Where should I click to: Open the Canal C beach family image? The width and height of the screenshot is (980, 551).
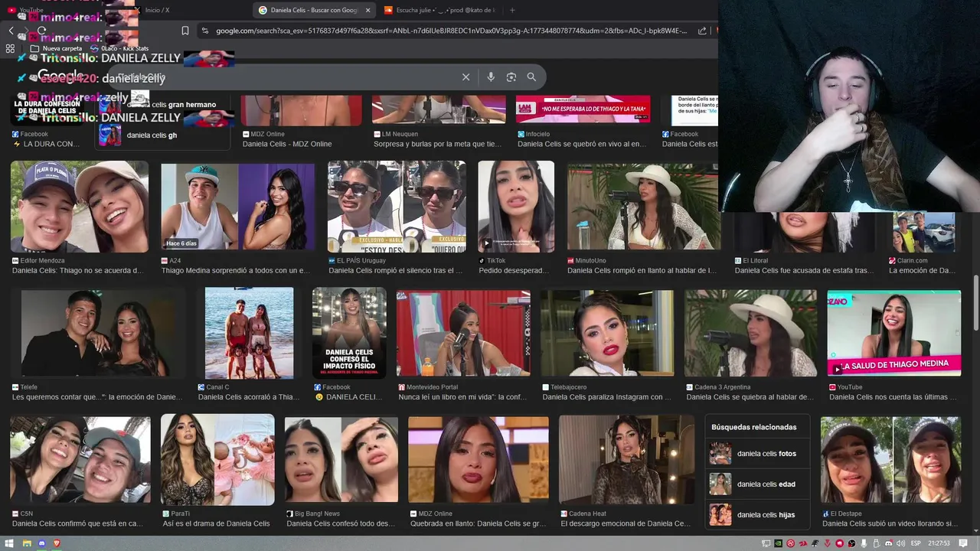tap(249, 333)
